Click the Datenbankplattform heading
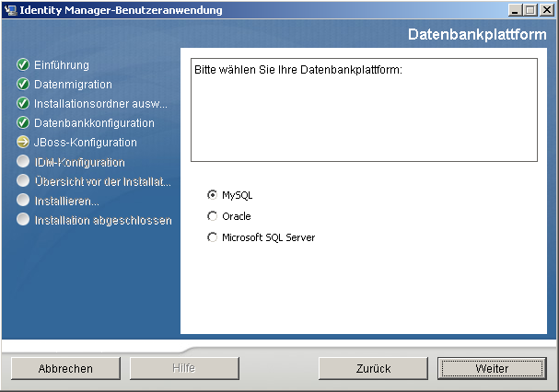 coord(477,34)
